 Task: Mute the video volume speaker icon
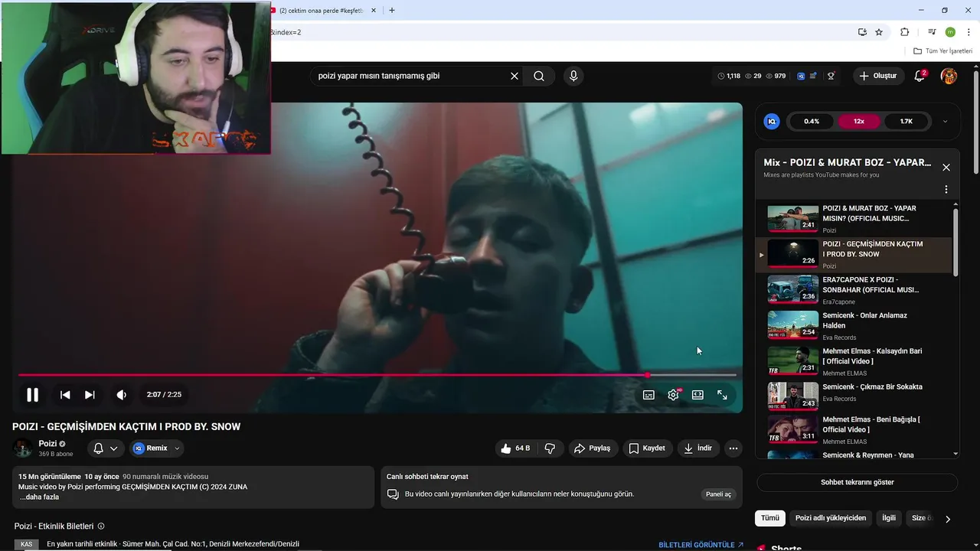pos(121,395)
